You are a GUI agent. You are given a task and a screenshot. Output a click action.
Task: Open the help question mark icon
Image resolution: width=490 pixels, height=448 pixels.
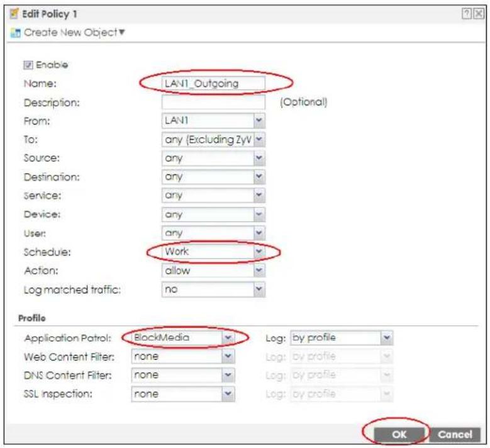click(x=467, y=14)
